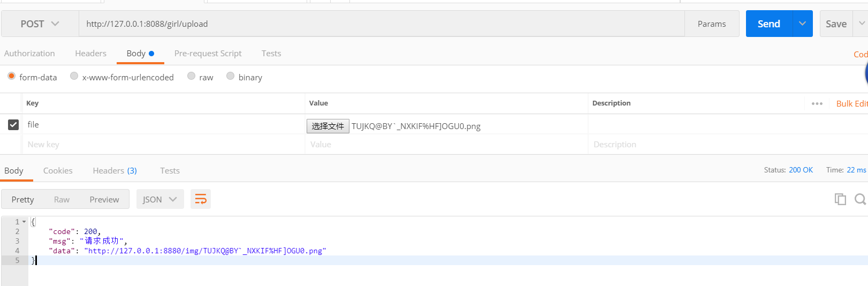Click the empty Value input
This screenshot has width=868, height=286.
pos(446,145)
